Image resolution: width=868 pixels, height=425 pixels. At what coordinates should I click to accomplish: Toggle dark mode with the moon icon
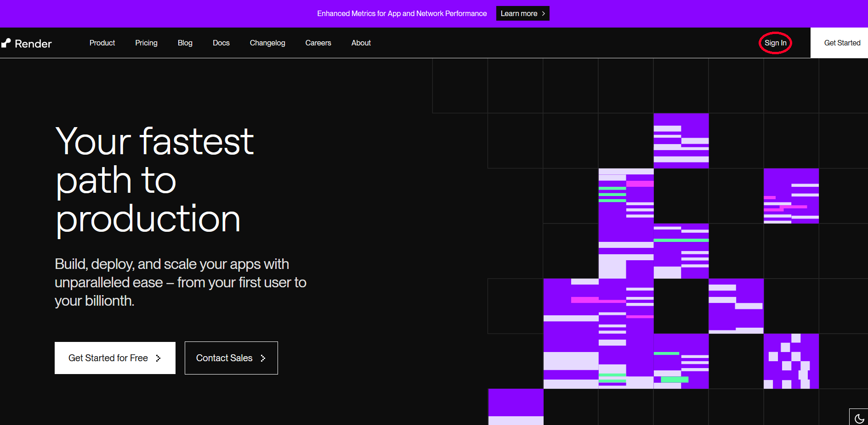[x=859, y=418]
